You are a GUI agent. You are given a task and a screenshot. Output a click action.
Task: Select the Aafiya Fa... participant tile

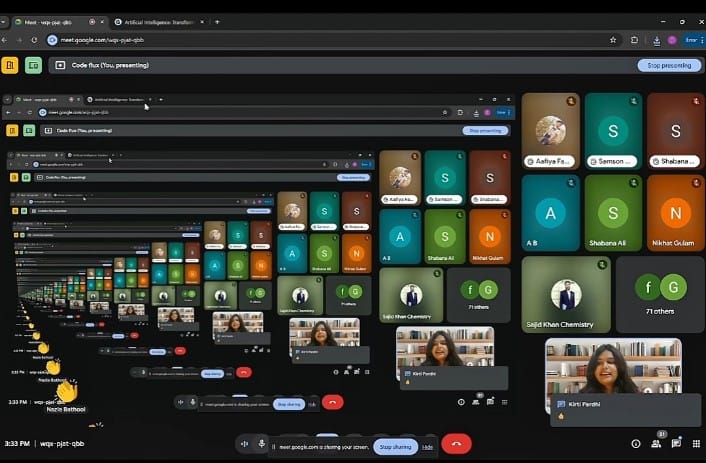(x=551, y=131)
